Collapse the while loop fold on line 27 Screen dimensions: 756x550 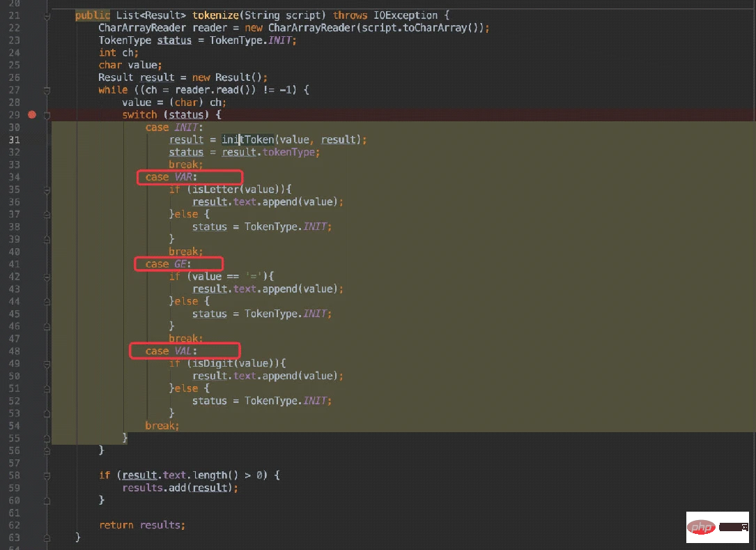46,90
